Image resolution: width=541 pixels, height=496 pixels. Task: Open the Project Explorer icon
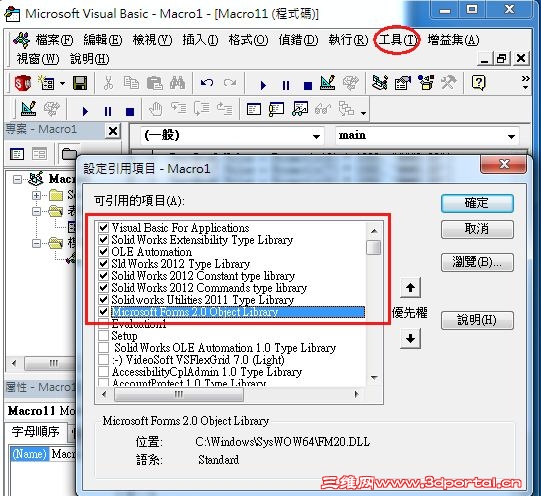pos(380,83)
